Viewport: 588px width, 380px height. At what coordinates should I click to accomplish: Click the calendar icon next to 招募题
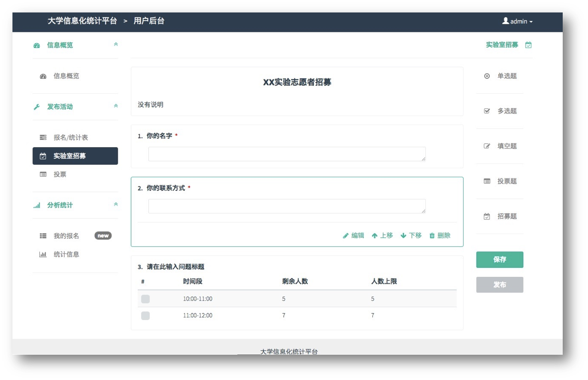pos(487,216)
